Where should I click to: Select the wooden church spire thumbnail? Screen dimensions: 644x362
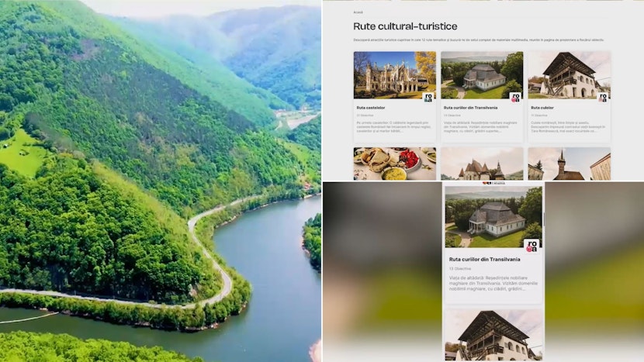[x=569, y=164]
